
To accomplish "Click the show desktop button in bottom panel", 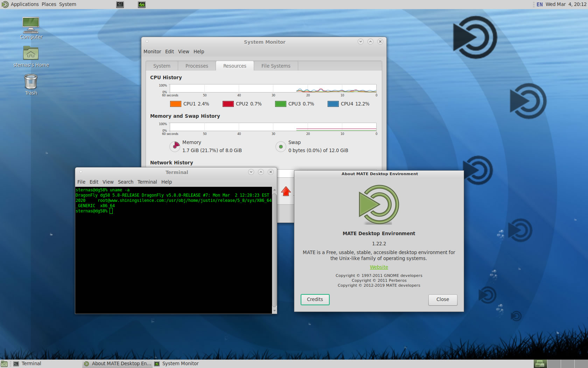I will click(x=4, y=364).
